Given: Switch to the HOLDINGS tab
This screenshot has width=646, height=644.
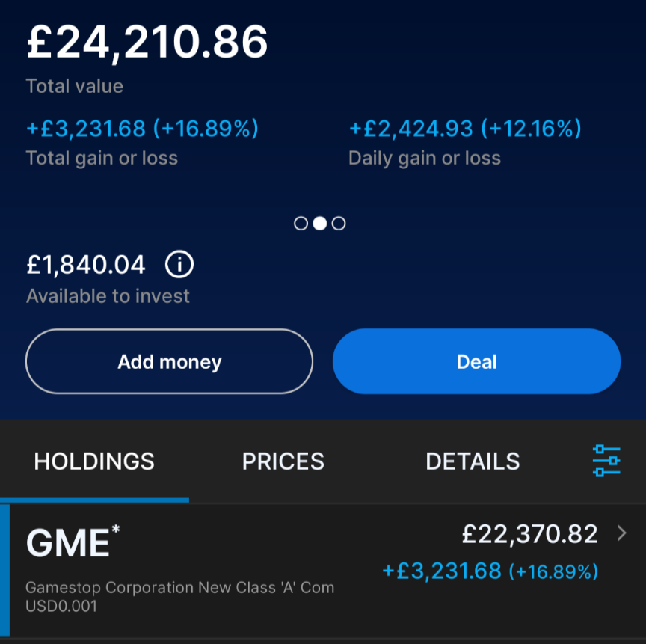Looking at the screenshot, I should coord(94,461).
